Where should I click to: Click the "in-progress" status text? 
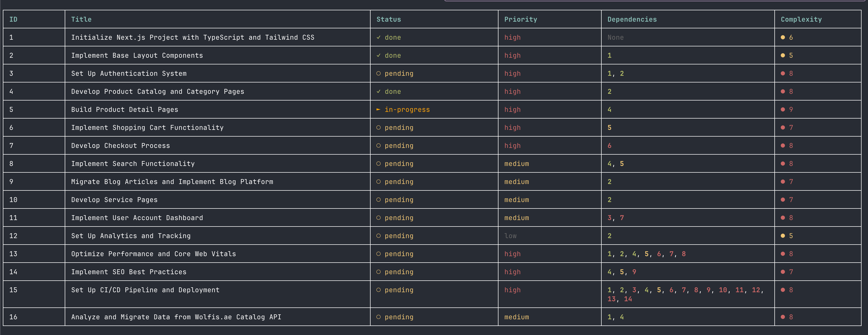(x=407, y=110)
